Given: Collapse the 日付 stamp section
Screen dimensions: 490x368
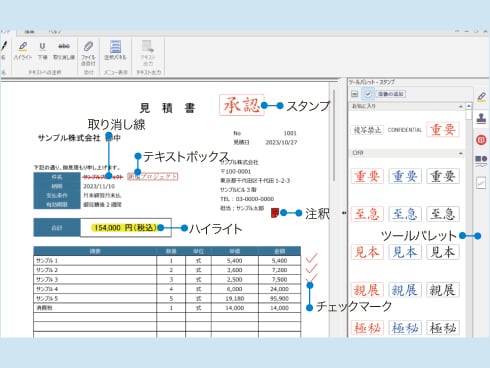Looking at the screenshot, I should [x=461, y=153].
